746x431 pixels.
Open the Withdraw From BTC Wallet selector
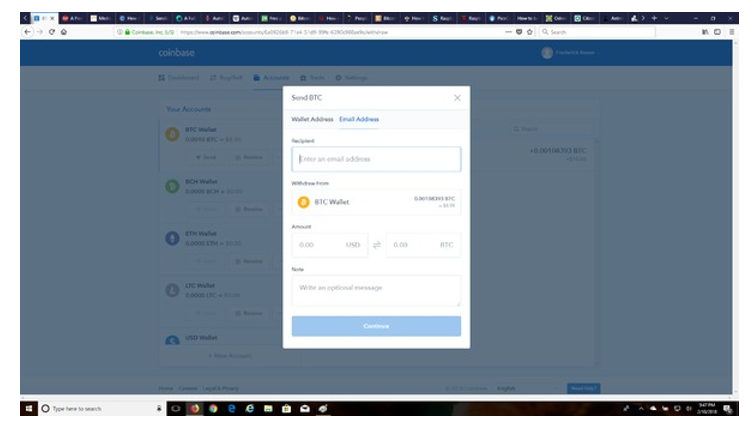pos(376,202)
